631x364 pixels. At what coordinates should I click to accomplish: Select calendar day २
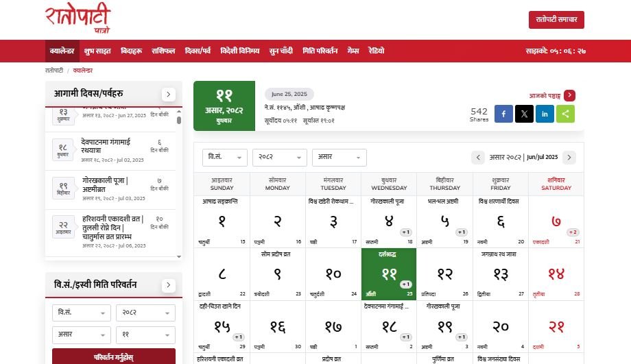pos(277,221)
